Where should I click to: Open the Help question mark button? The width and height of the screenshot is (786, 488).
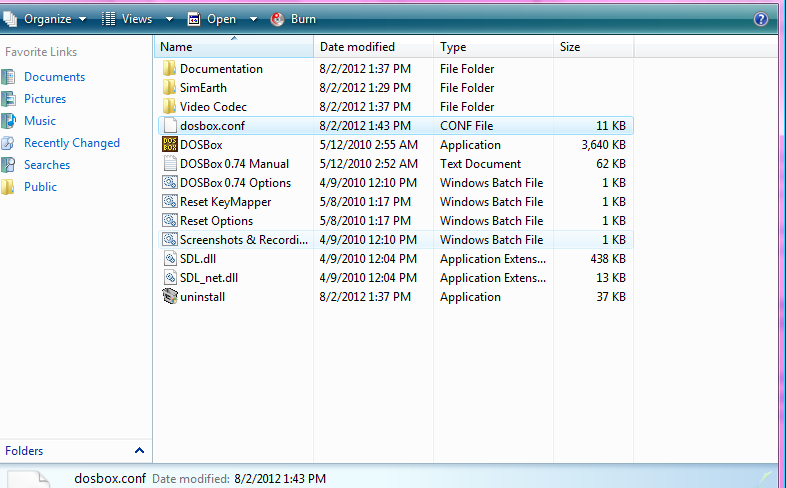tap(760, 19)
